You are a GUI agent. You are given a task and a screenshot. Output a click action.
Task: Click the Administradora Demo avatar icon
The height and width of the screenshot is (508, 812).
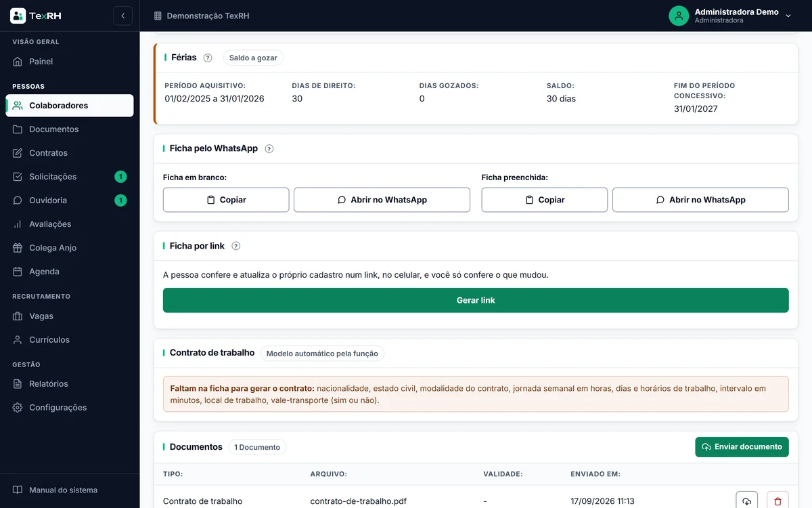coord(679,16)
